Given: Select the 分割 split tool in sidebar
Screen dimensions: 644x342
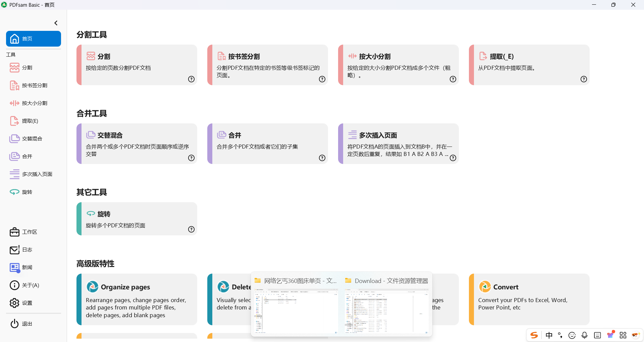Looking at the screenshot, I should 27,68.
